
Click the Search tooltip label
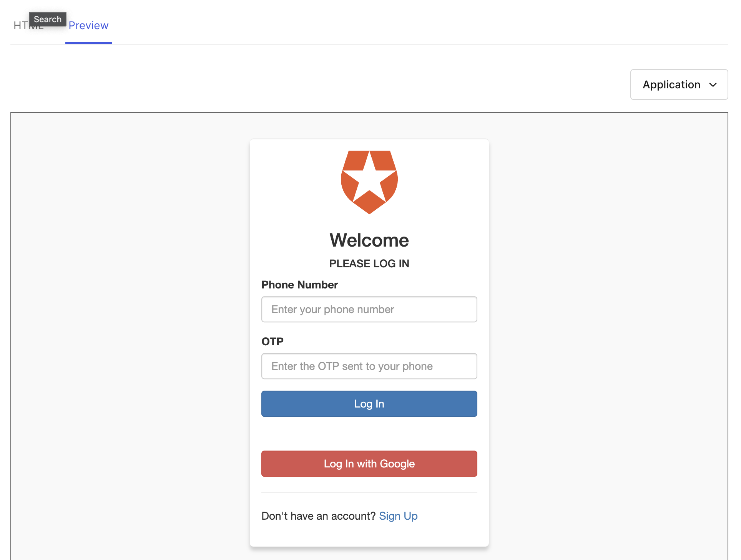click(48, 19)
